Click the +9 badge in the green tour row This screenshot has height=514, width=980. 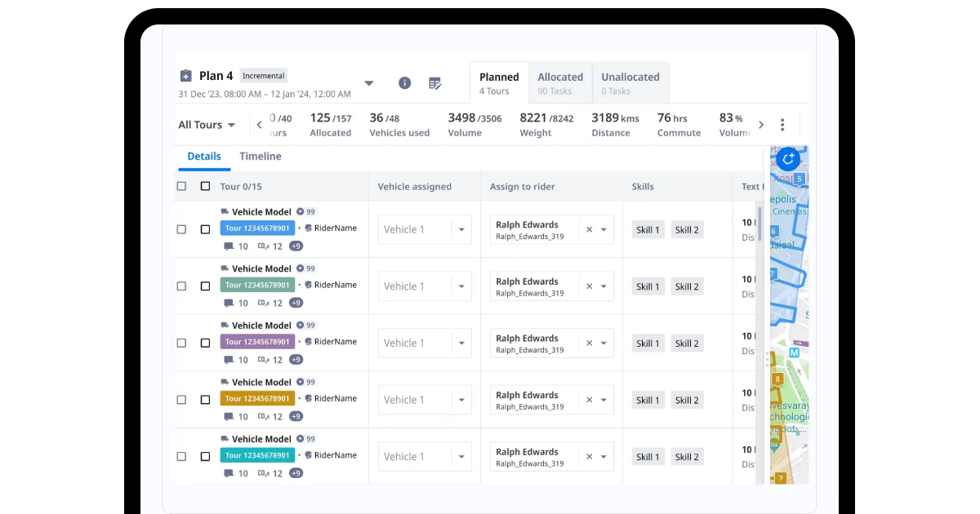[296, 303]
